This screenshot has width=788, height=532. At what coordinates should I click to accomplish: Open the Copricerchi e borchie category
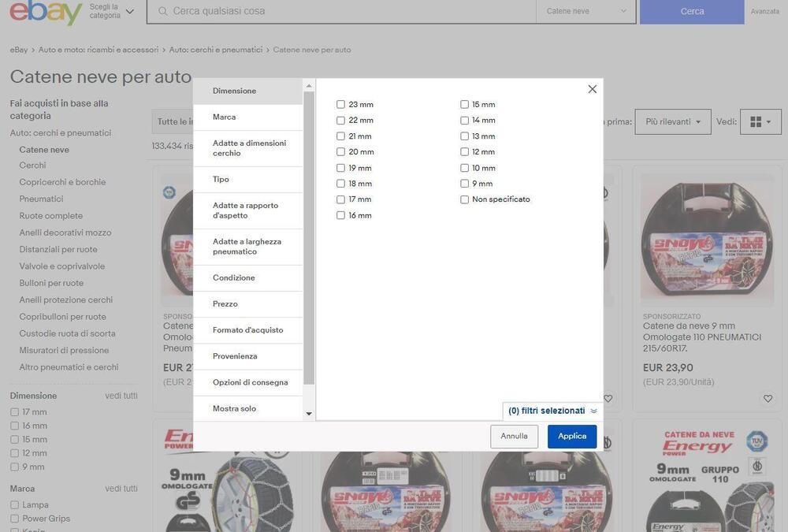pos(62,182)
